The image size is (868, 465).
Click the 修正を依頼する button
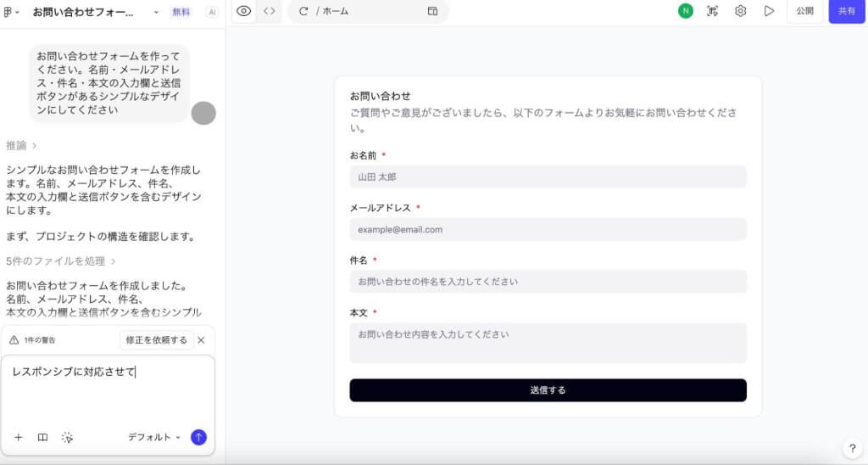click(x=157, y=339)
